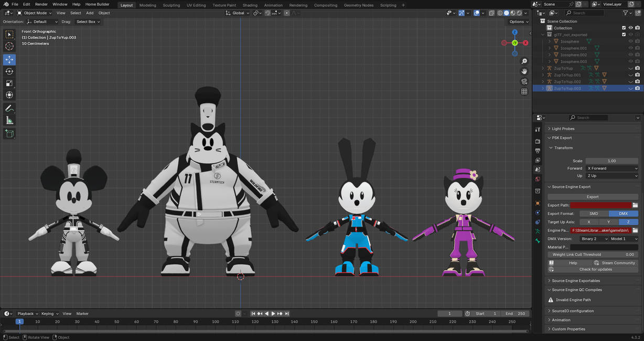The width and height of the screenshot is (644, 341).
Task: Click the Weight Link Cull Threshold slider
Action: [593, 254]
